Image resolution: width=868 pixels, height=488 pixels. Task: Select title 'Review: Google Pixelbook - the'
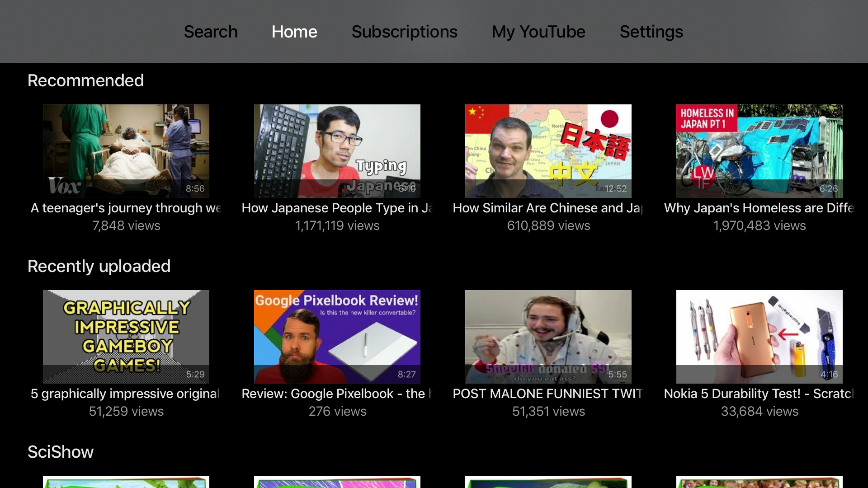(x=337, y=394)
